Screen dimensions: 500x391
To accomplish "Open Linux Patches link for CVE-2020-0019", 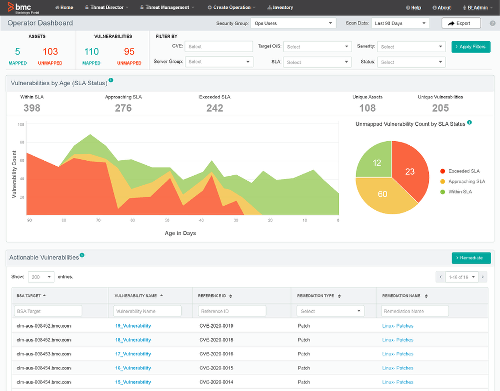I will (x=397, y=326).
